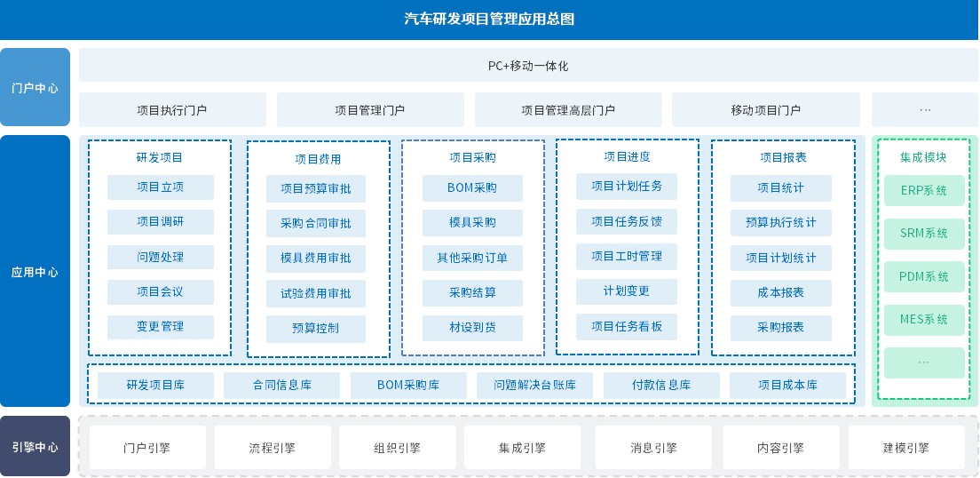Screen dimensions: 980x478
Task: Select 项目立项 box
Action: click(160, 187)
